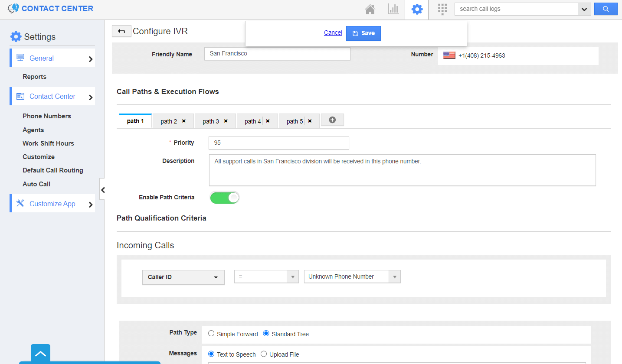
Task: Open the Caller ID criteria dropdown
Action: coord(183,277)
